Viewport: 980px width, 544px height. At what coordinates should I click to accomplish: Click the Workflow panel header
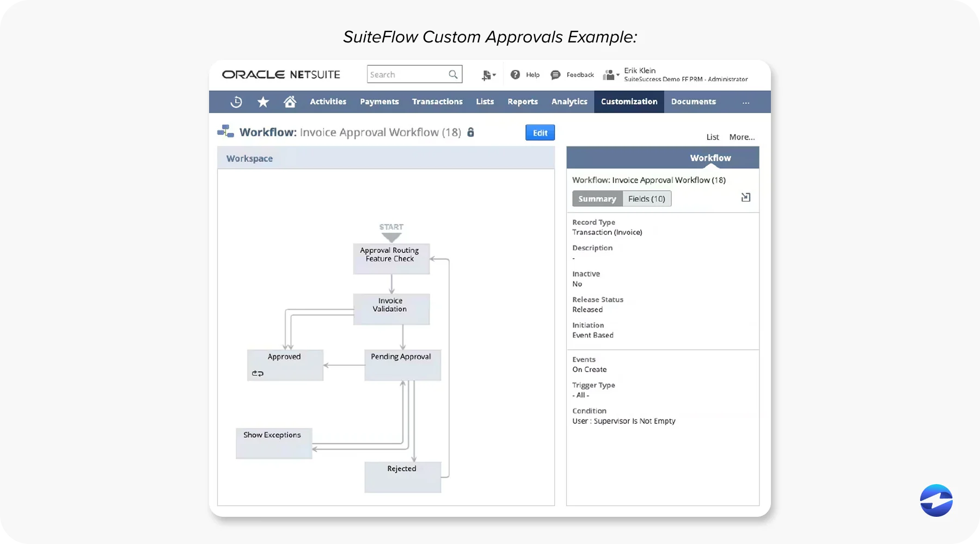pyautogui.click(x=663, y=158)
